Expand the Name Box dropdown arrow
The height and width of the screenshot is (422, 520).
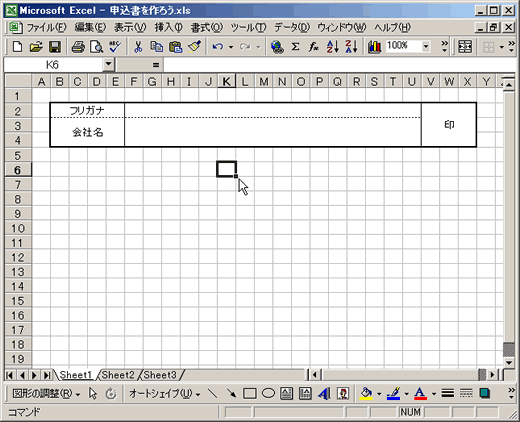tap(108, 64)
